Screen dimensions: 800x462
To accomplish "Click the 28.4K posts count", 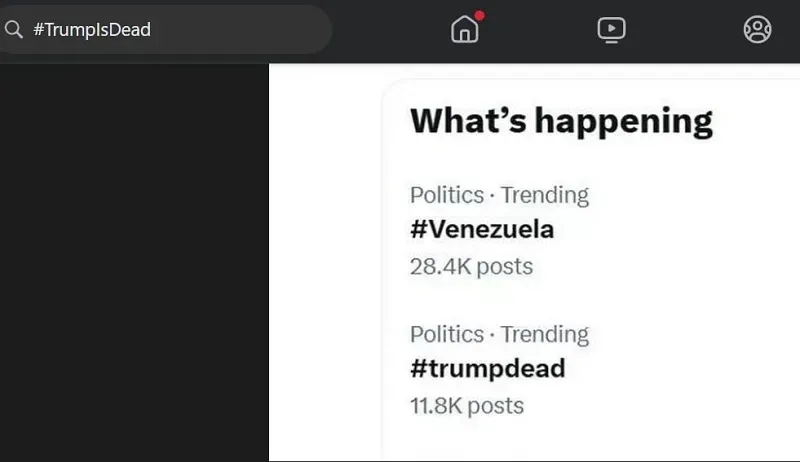I will [x=471, y=266].
